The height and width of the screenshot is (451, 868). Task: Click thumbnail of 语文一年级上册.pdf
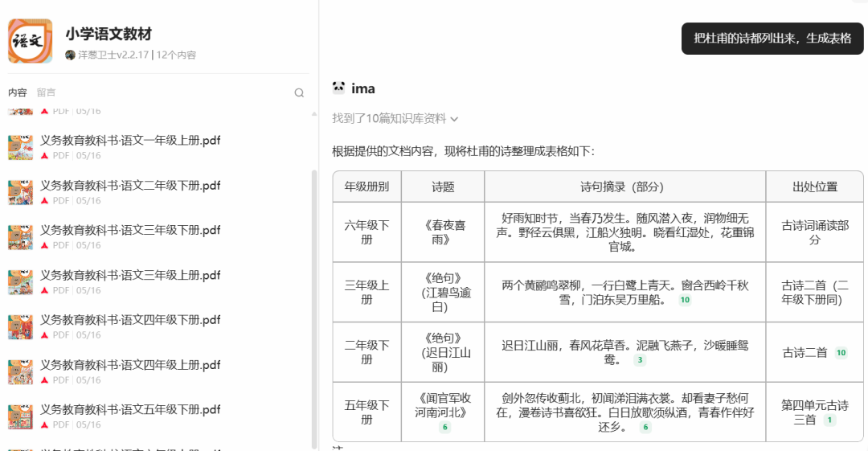(20, 147)
